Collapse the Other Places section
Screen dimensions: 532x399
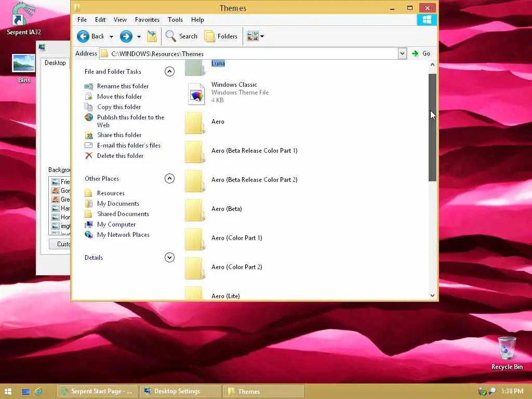[x=169, y=179]
